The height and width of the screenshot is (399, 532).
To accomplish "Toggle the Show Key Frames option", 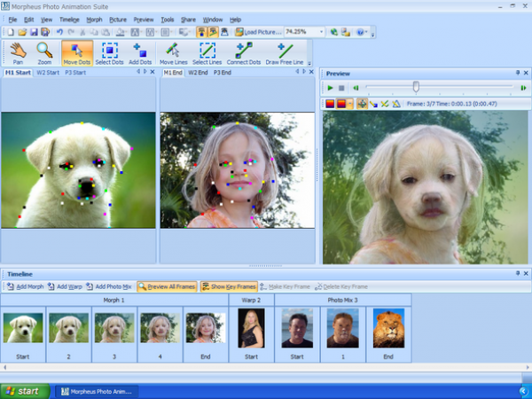I will pos(229,287).
